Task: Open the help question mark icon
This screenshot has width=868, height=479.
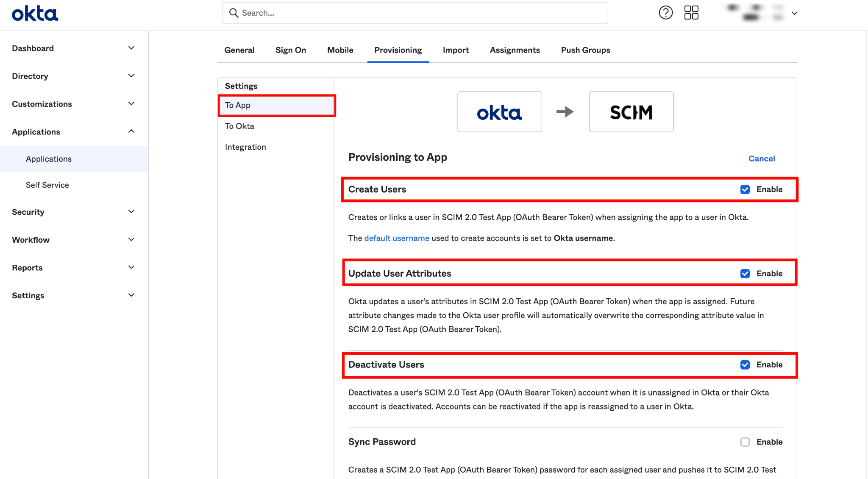Action: (666, 13)
